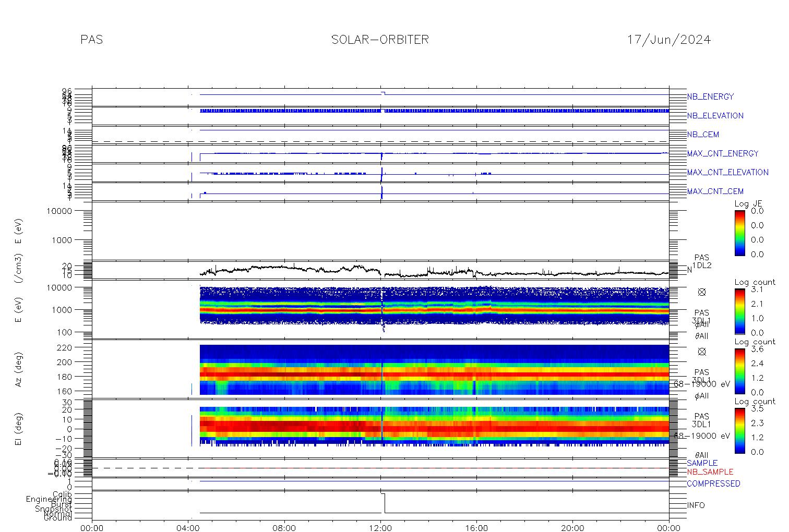
Task: Click the color bar topped with 3.1
Action: coord(739,311)
